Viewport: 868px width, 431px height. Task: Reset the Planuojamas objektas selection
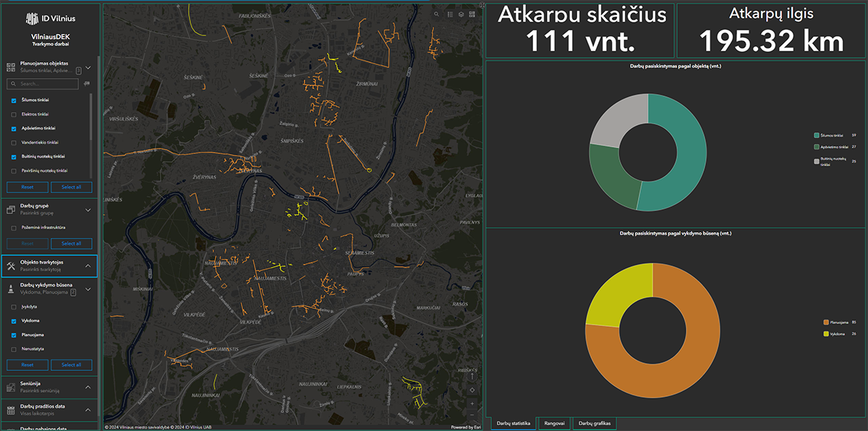27,187
